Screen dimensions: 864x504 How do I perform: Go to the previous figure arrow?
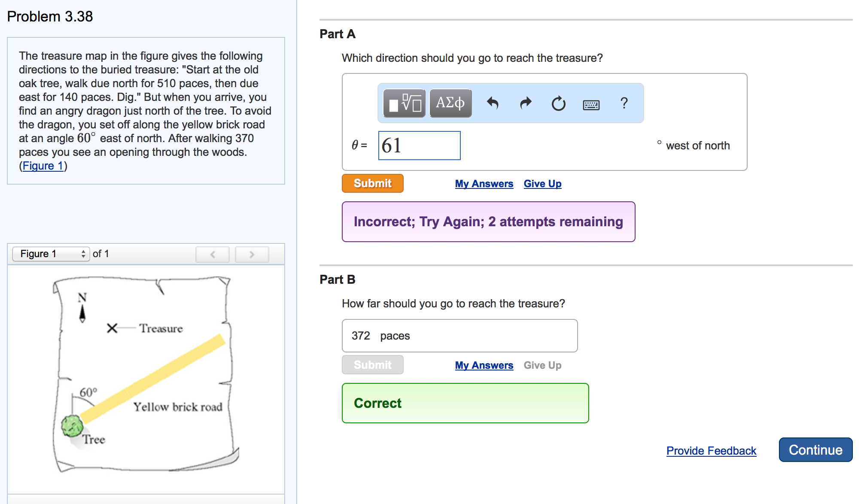coord(213,254)
